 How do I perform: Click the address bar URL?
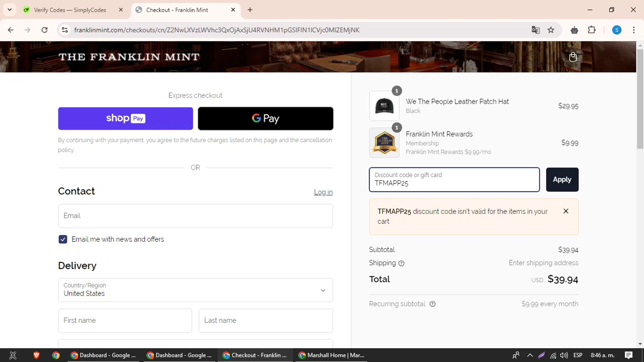coord(217,30)
